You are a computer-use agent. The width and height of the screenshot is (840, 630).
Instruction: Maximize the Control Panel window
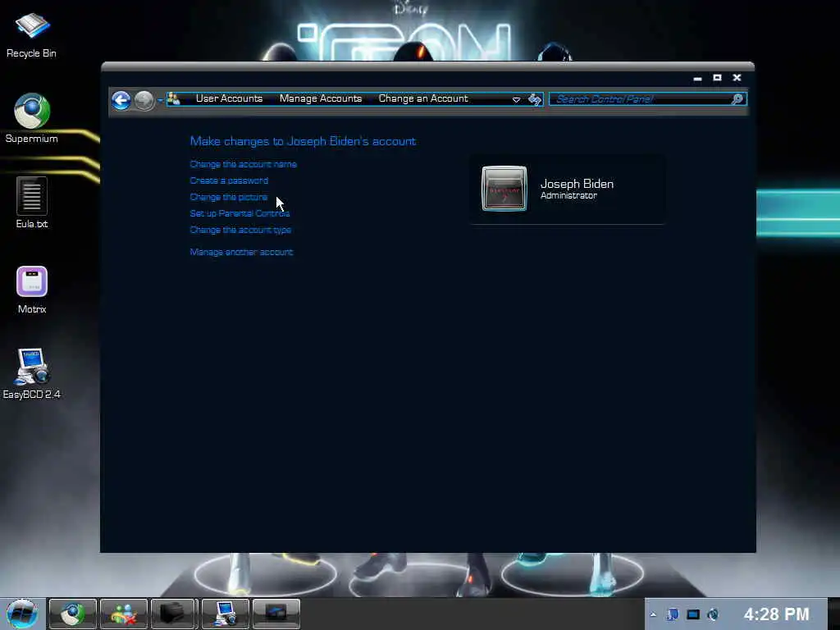click(x=717, y=78)
